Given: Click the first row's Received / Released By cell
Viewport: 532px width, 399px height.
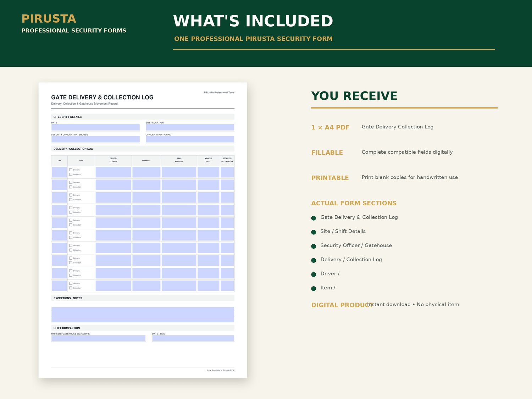Looking at the screenshot, I should (227, 172).
